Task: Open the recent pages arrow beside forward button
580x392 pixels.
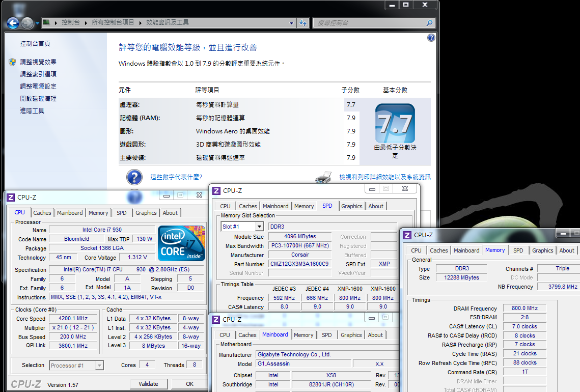Action: coord(38,23)
